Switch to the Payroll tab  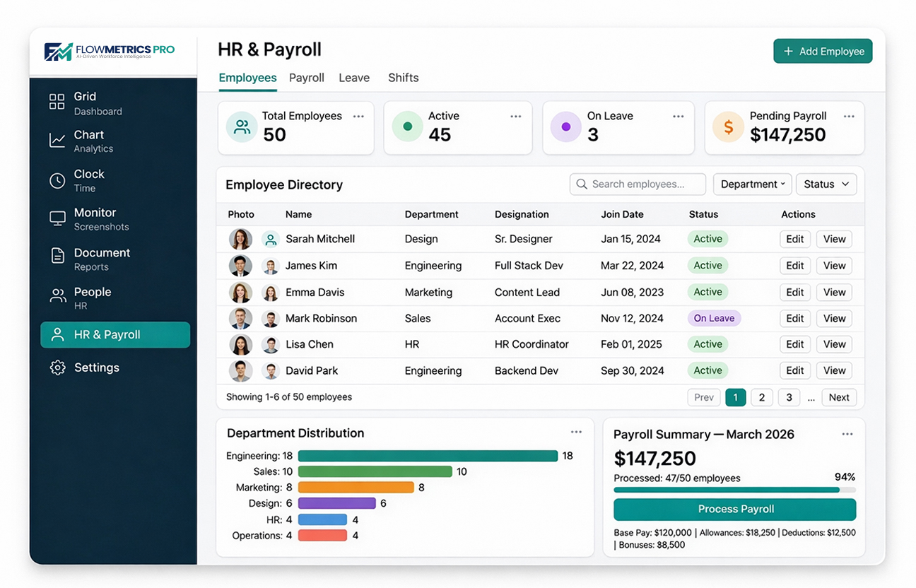click(306, 78)
